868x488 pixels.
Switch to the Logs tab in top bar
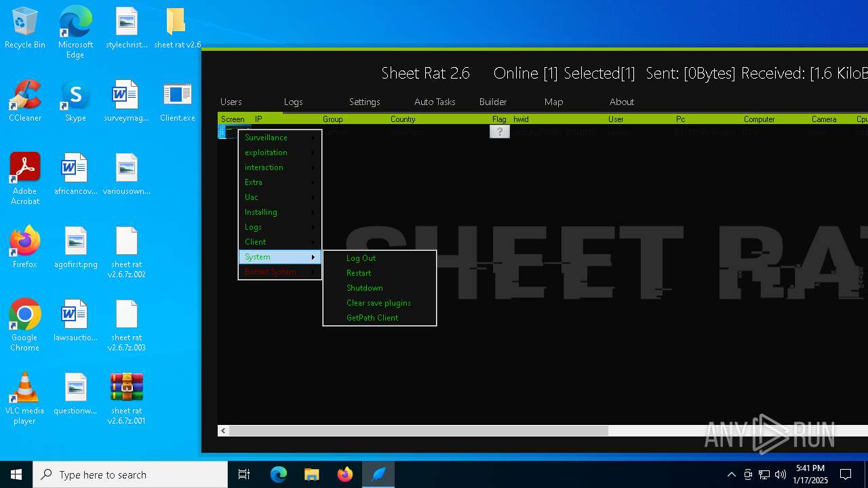pos(293,102)
